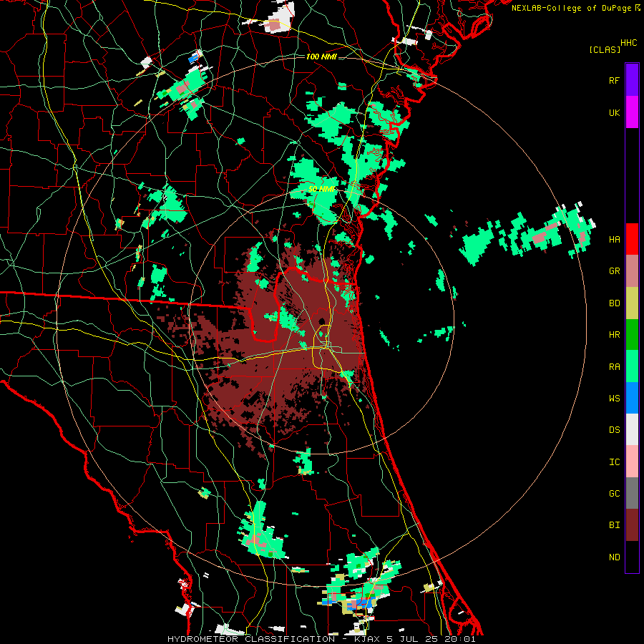The height and width of the screenshot is (644, 644).
Task: Click the IC light pink legend swatch
Action: (x=632, y=462)
